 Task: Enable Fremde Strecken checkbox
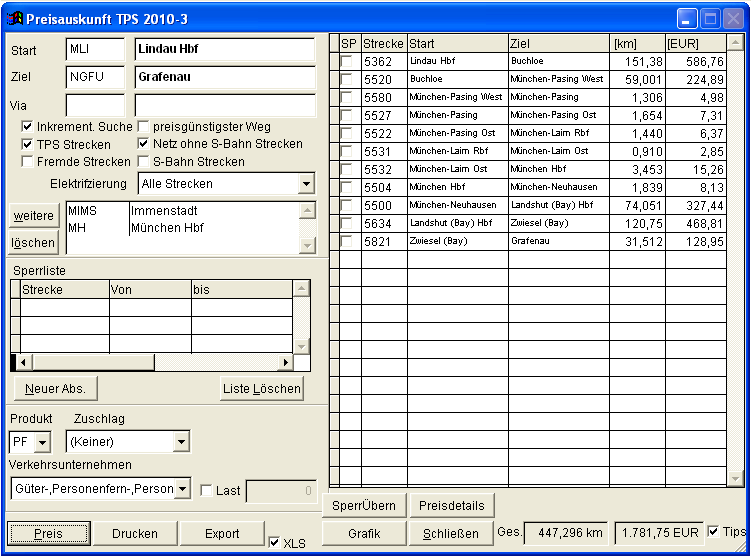pyautogui.click(x=27, y=161)
